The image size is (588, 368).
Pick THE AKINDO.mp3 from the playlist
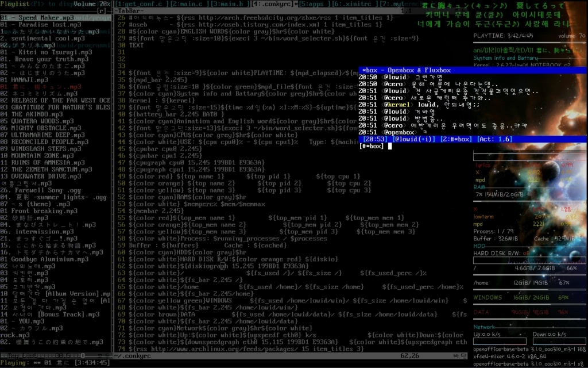point(31,114)
